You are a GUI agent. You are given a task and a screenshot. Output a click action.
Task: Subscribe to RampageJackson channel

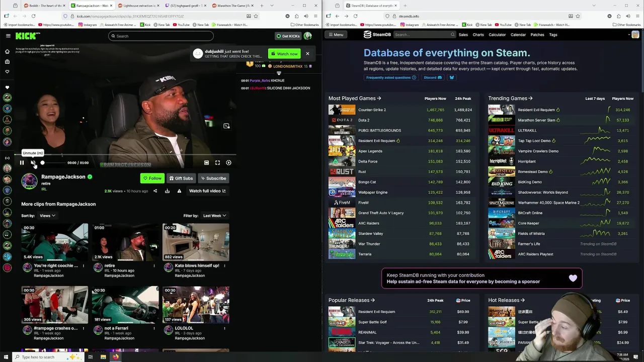tap(213, 178)
